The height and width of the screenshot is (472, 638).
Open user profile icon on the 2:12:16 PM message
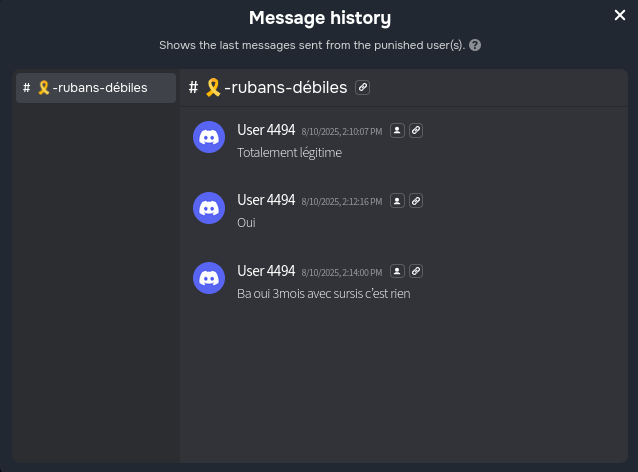pos(397,201)
